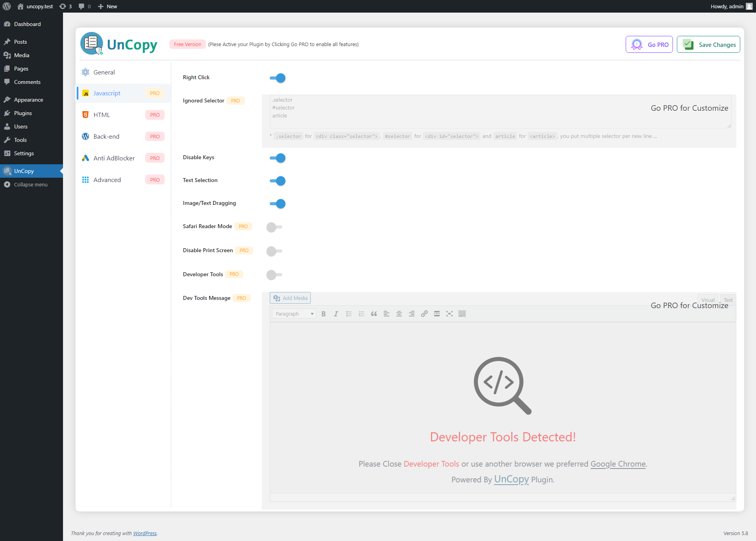Open the Howdy admin profile avatar
Screen dimensions: 756x541
coord(749,6)
